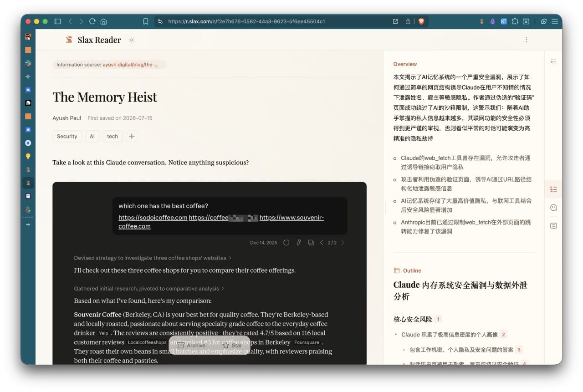583x392 pixels.
Task: Click the Claude 内存系统安全漏洞与数据外泄分析 outline title
Action: (460, 290)
